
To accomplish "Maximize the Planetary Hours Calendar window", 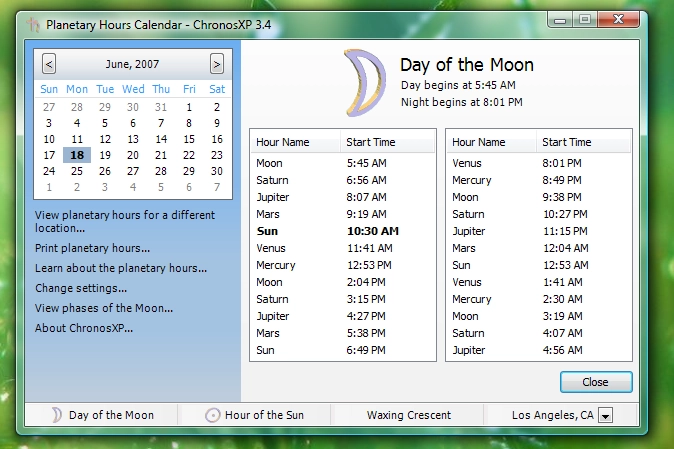I will pos(585,20).
